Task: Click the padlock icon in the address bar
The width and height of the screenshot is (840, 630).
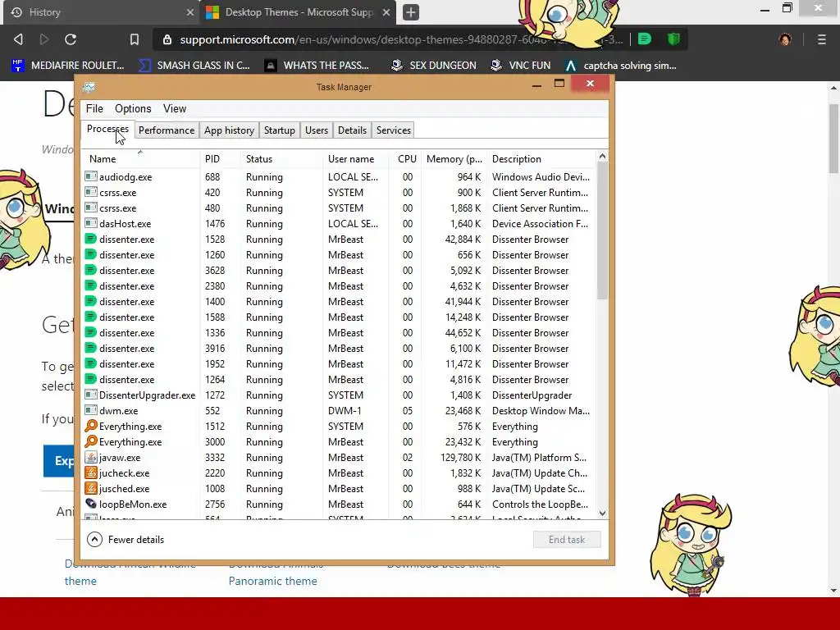Action: tap(167, 39)
